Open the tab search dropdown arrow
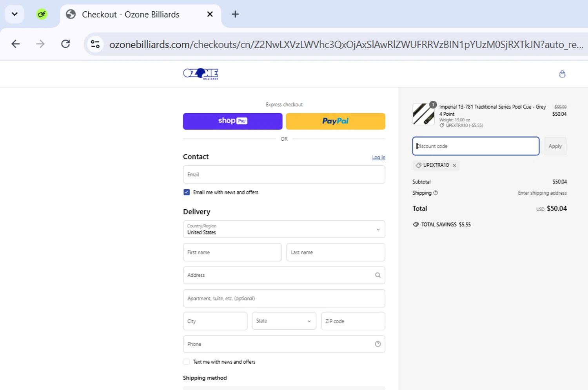This screenshot has width=588, height=390. click(15, 15)
